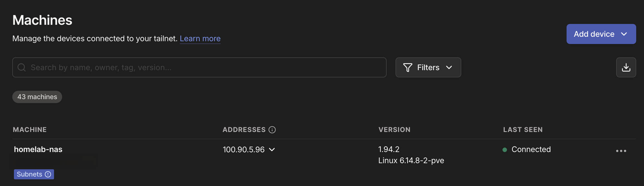Open the three-dot menu for homelab-nas

(x=621, y=151)
